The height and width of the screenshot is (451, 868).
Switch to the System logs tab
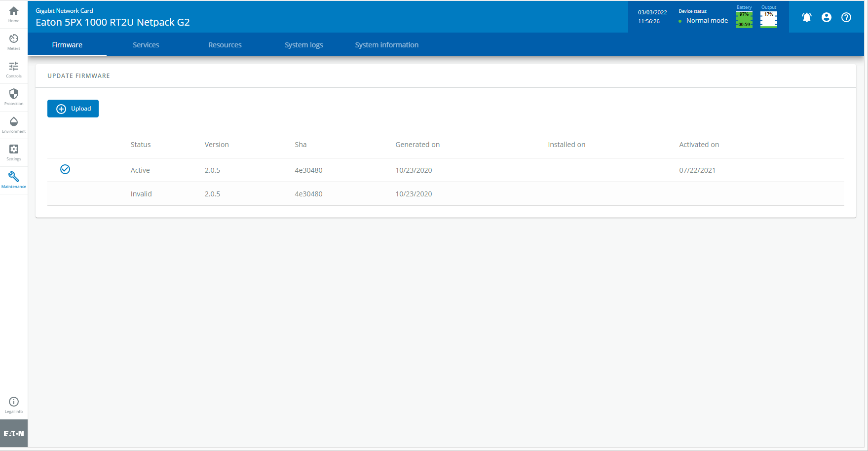304,45
